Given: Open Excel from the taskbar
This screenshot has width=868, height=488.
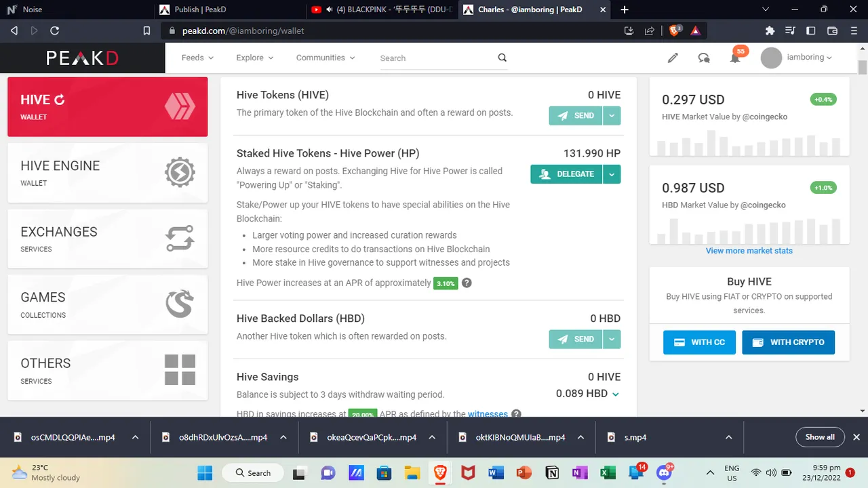Looking at the screenshot, I should tap(608, 472).
